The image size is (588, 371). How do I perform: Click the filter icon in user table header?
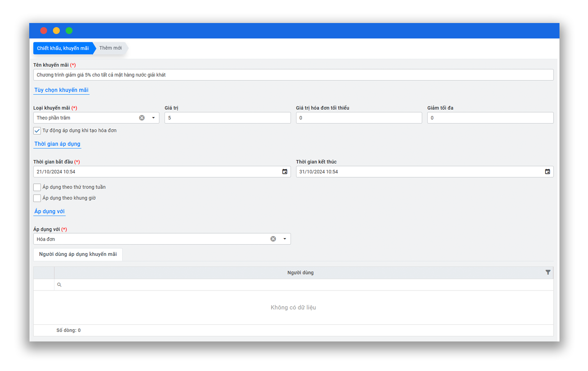pyautogui.click(x=548, y=272)
